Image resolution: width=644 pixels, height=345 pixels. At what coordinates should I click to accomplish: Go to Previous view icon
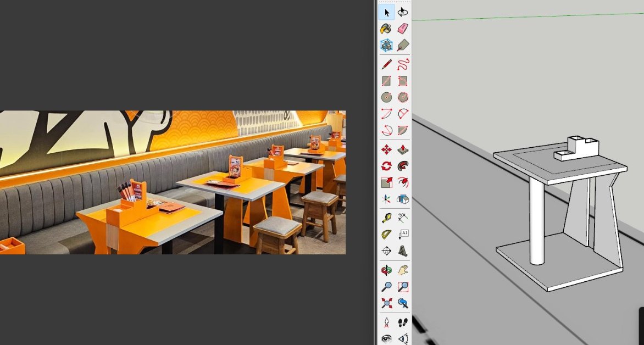[x=403, y=303]
